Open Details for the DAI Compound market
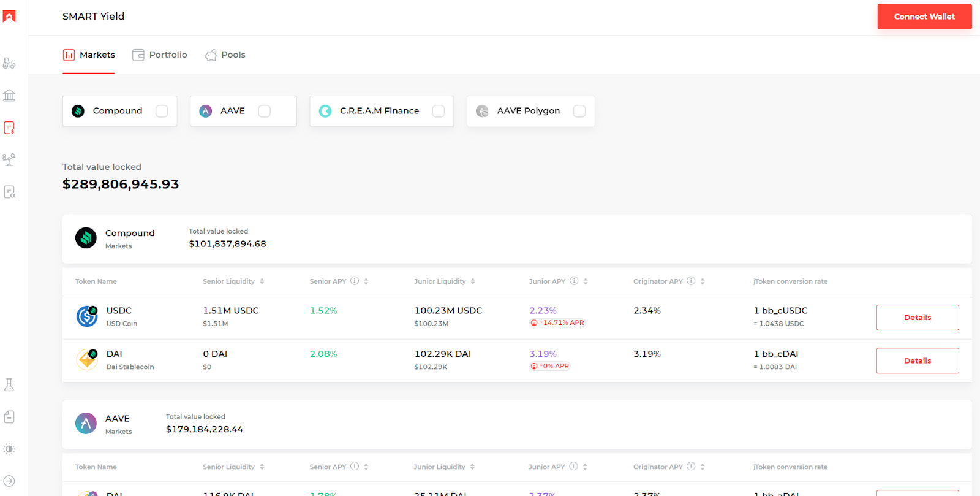The height and width of the screenshot is (496, 980). pyautogui.click(x=917, y=361)
